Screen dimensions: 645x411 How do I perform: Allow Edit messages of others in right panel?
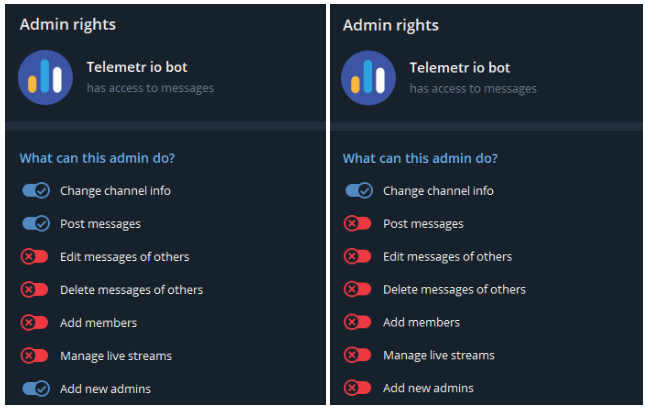coord(358,257)
